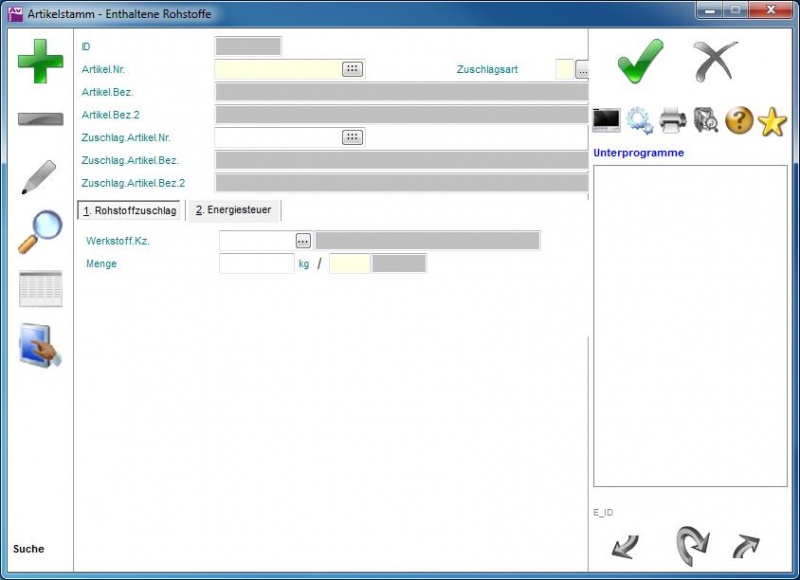Open Werkstoff.Kz. selection ellipsis button
This screenshot has height=580, width=800.
coord(303,241)
